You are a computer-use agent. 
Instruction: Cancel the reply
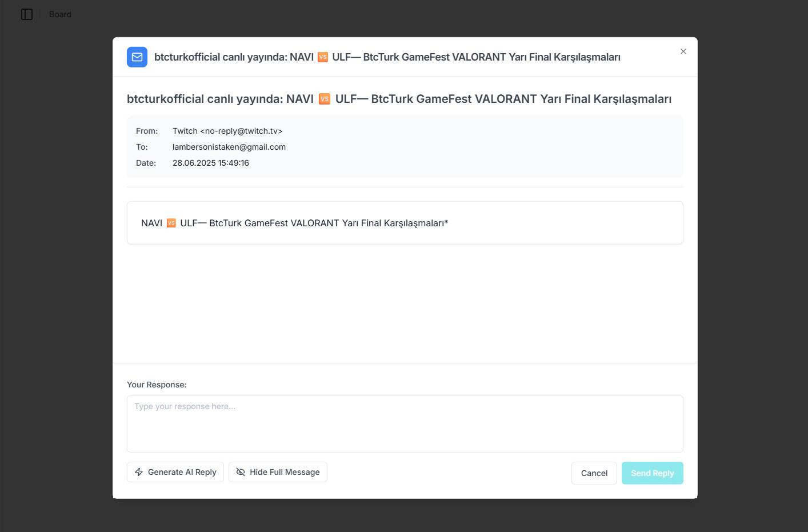click(x=594, y=473)
